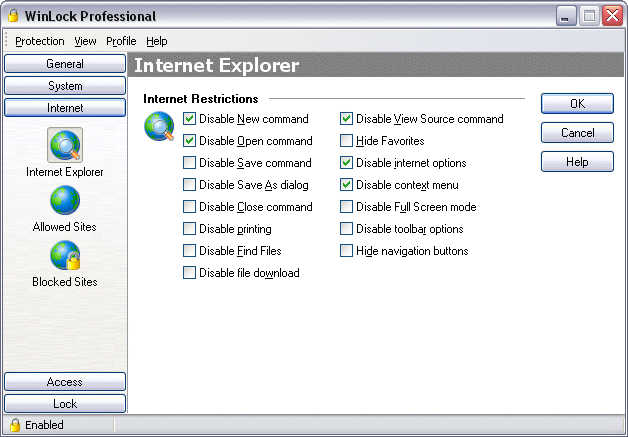
Task: Open the View menu
Action: pyautogui.click(x=85, y=41)
